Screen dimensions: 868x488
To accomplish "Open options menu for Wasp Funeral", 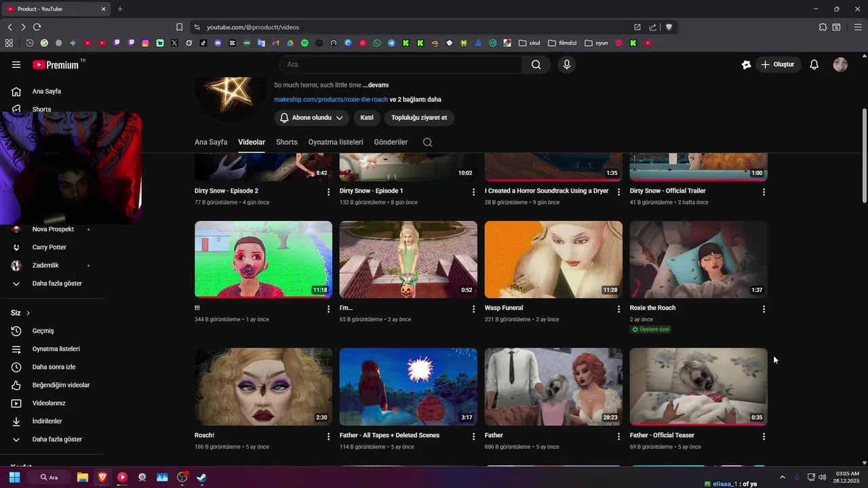I will (x=618, y=309).
